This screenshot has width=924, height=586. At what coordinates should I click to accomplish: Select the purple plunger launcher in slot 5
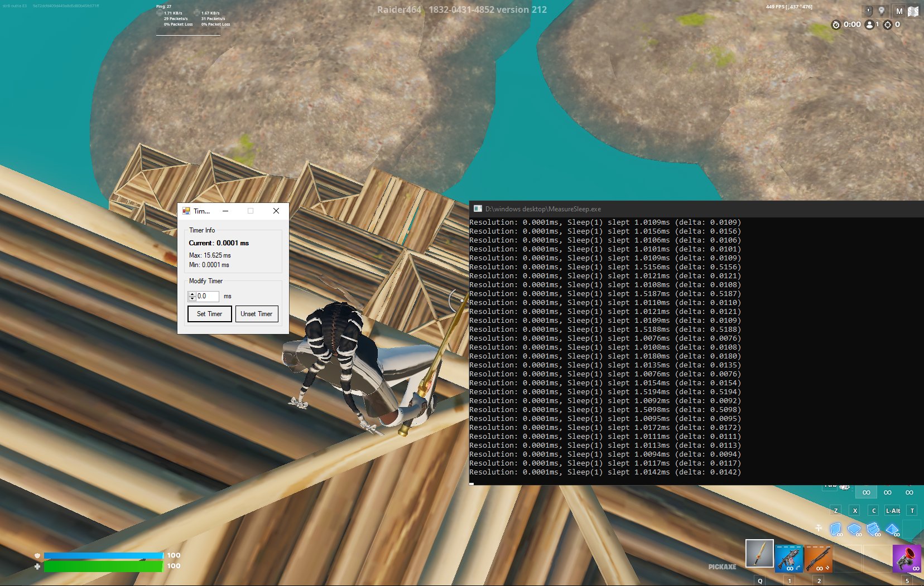pos(907,558)
